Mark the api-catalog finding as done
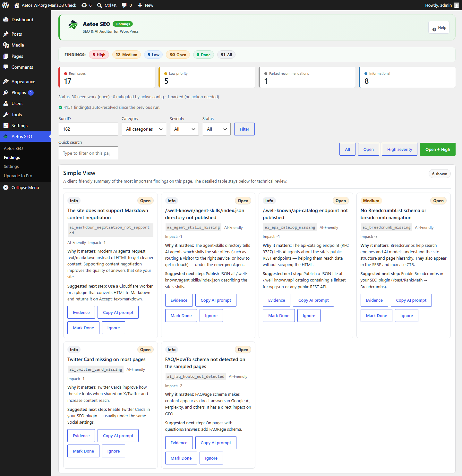Screen dimensions: 462x476 tap(279, 316)
